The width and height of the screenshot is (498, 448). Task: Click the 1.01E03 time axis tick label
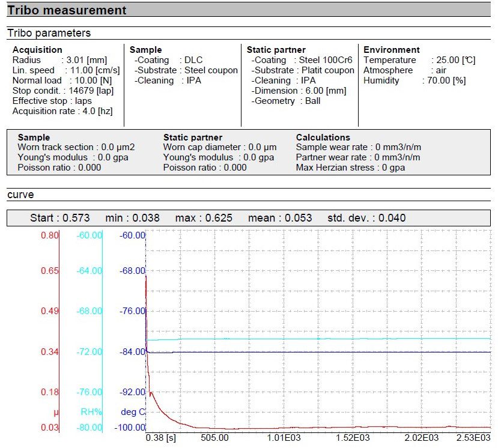tap(283, 438)
